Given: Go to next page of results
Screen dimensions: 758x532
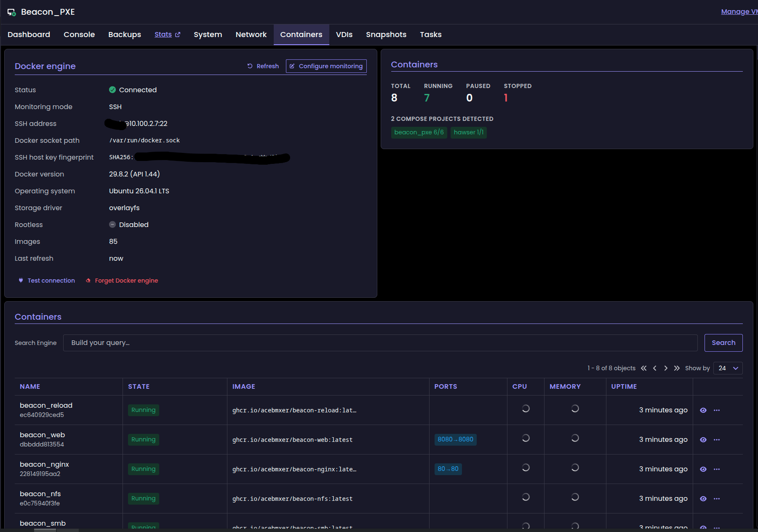Looking at the screenshot, I should pyautogui.click(x=666, y=368).
